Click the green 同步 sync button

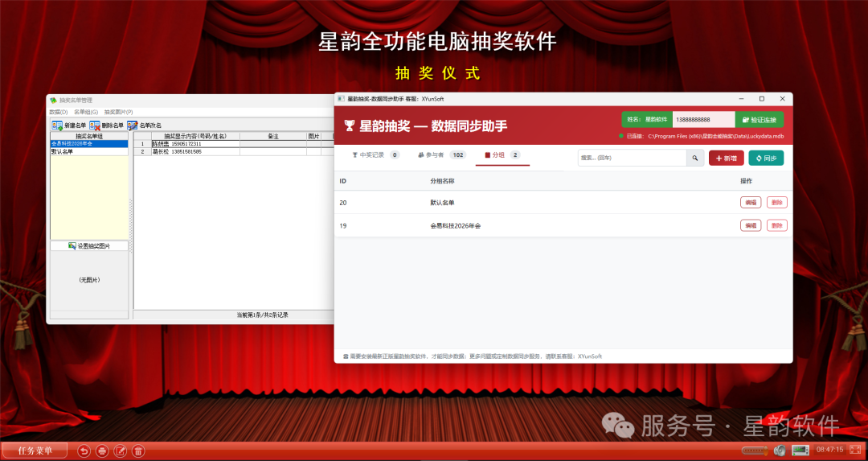coord(766,158)
